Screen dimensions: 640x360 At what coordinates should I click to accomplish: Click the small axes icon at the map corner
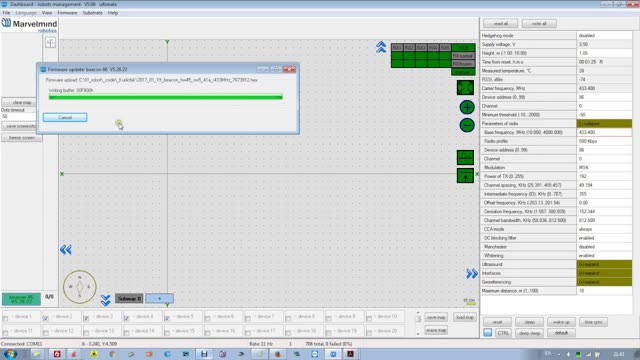[50, 42]
